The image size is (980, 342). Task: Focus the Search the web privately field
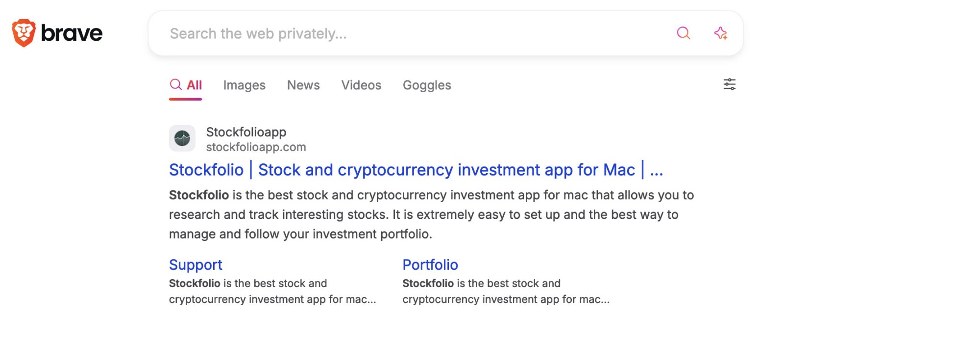[x=416, y=33]
